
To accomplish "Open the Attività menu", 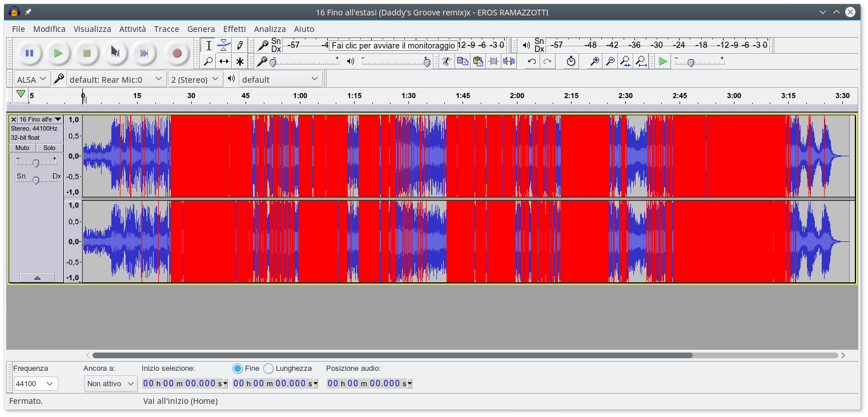I will click(132, 29).
